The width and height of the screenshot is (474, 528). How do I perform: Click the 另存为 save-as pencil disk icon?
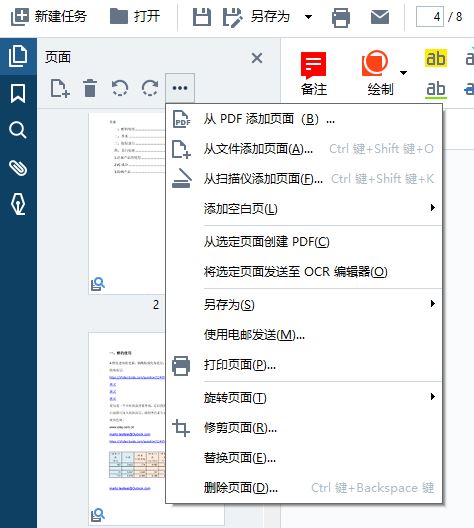coord(233,17)
